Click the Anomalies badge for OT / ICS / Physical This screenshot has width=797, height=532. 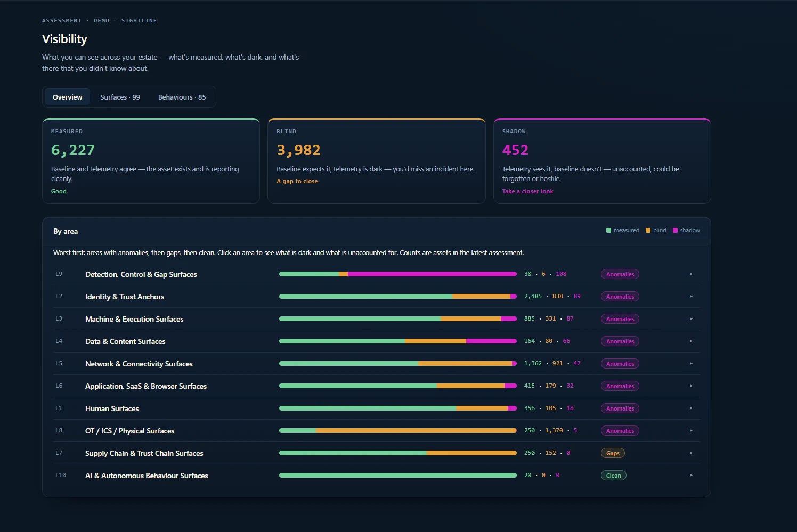pyautogui.click(x=620, y=431)
